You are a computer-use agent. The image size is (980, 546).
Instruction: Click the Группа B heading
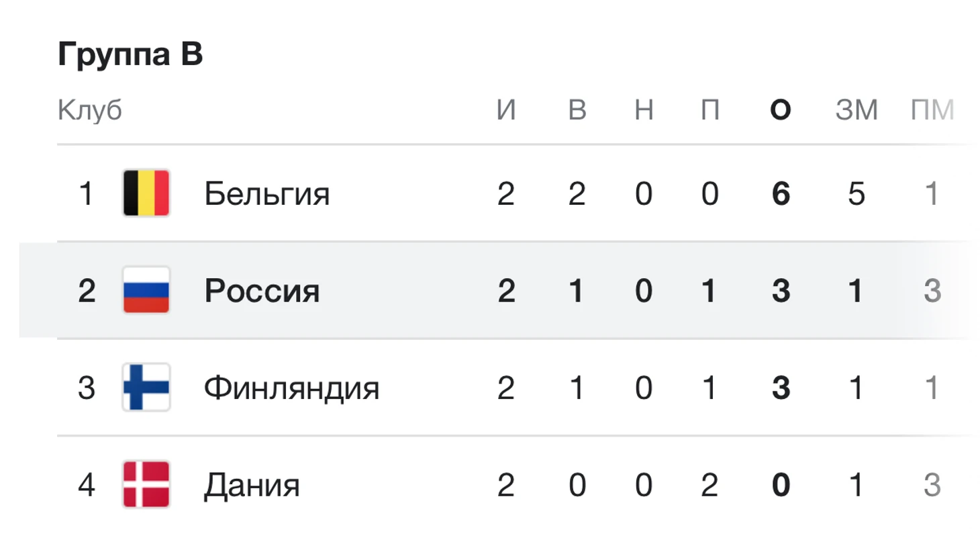[130, 54]
